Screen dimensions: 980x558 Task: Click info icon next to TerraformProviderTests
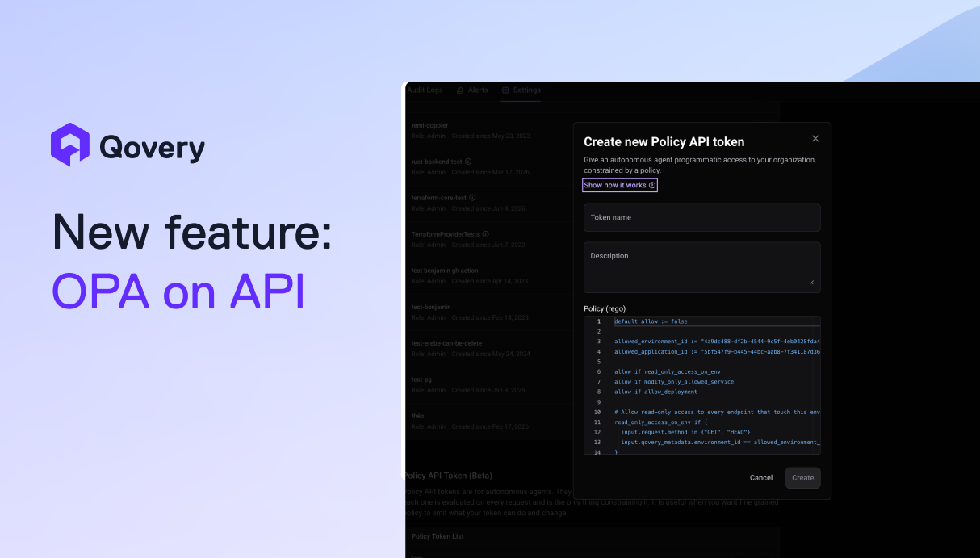[x=486, y=234]
